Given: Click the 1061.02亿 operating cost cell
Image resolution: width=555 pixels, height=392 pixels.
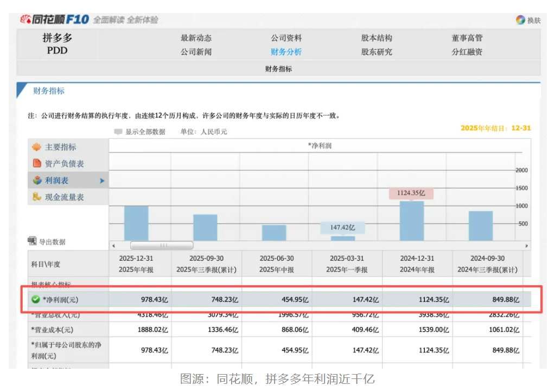Looking at the screenshot, I should (504, 330).
